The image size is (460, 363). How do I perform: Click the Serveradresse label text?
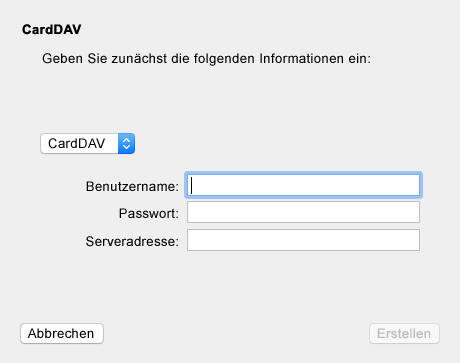coord(132,241)
